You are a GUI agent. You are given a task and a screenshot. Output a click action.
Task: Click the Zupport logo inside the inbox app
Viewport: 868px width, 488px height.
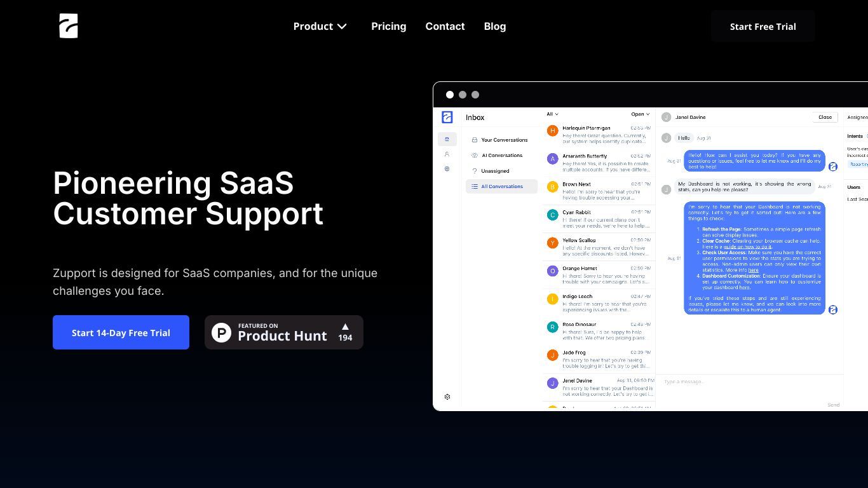point(447,117)
